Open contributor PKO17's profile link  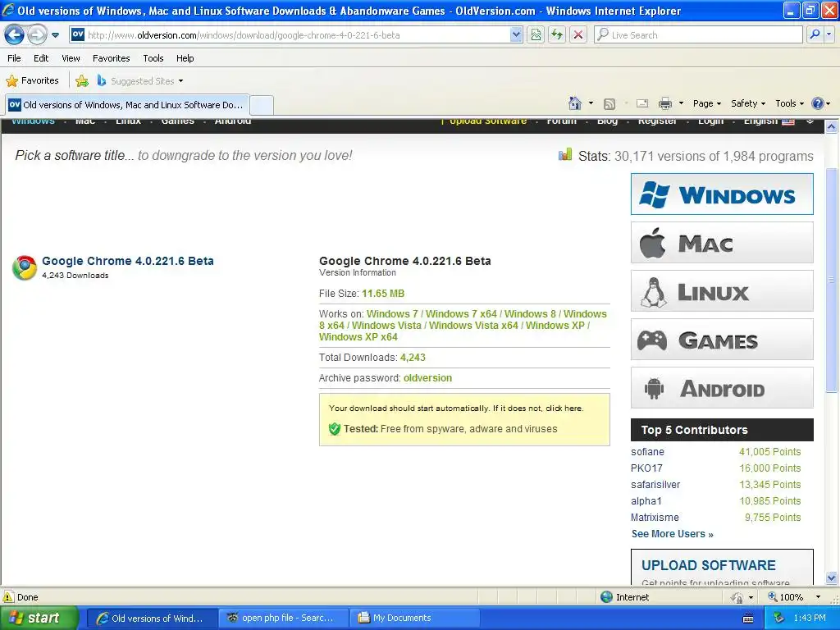[646, 468]
